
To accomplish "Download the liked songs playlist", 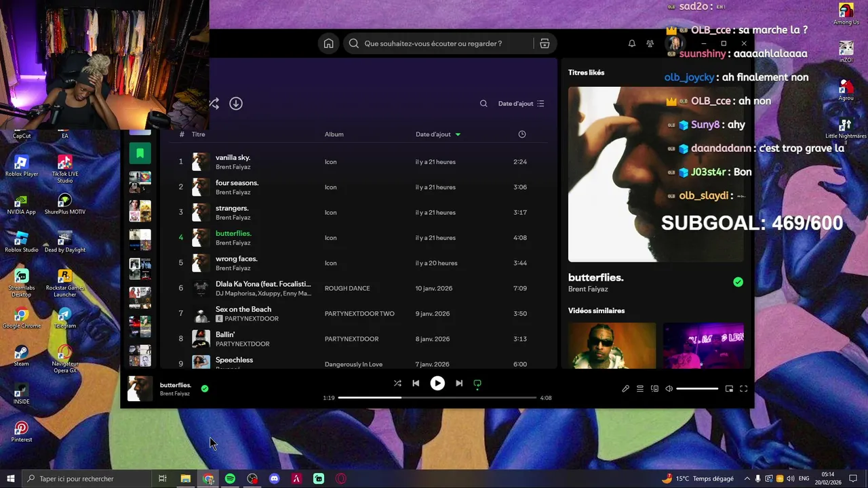I will click(236, 104).
